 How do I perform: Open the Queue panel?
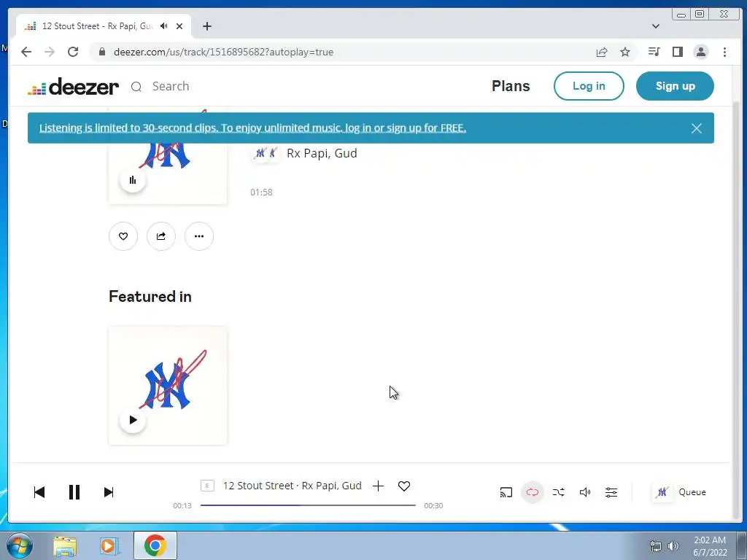point(679,492)
